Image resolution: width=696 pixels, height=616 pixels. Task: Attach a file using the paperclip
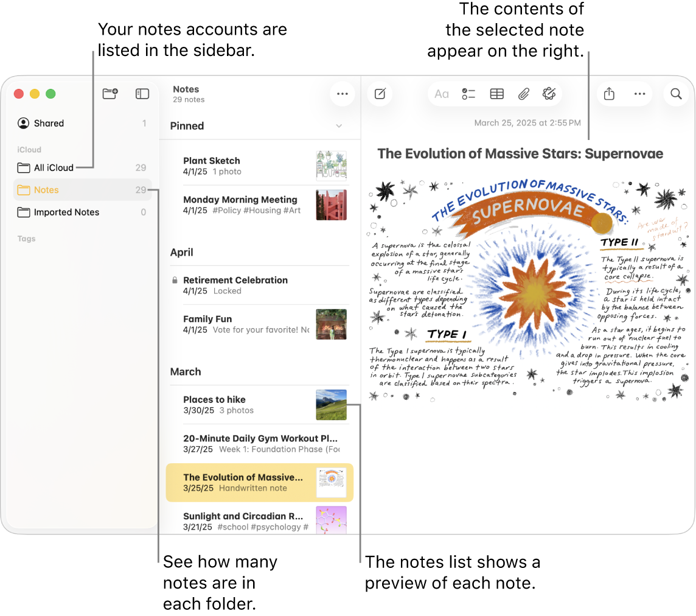pyautogui.click(x=523, y=94)
